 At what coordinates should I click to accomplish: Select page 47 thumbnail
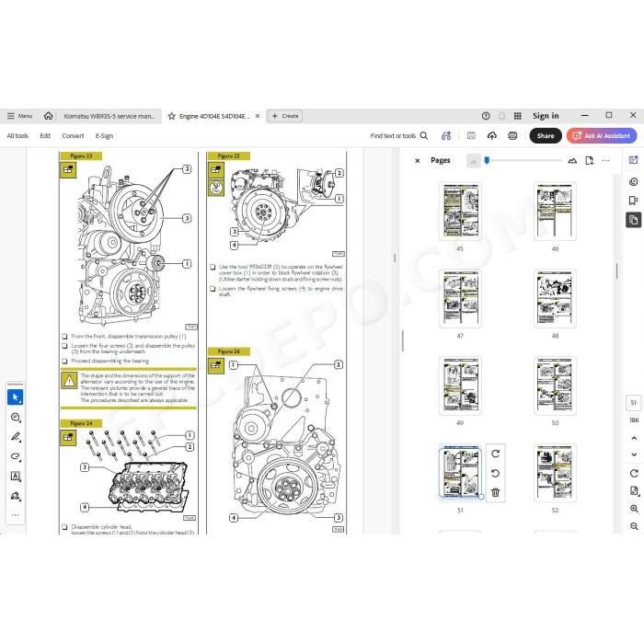(460, 298)
